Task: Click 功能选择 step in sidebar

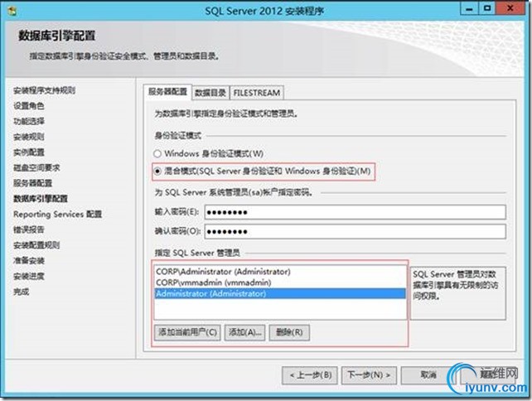Action: tap(28, 122)
